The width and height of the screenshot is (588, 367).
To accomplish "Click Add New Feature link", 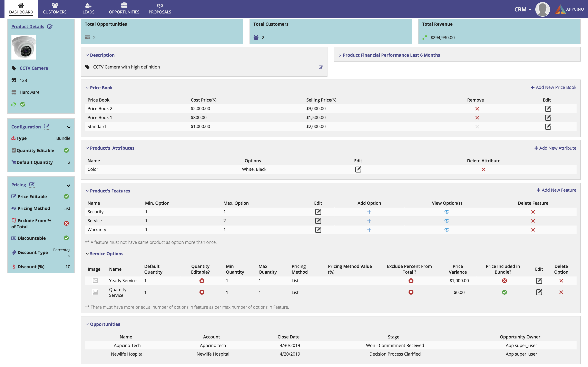I will point(556,190).
